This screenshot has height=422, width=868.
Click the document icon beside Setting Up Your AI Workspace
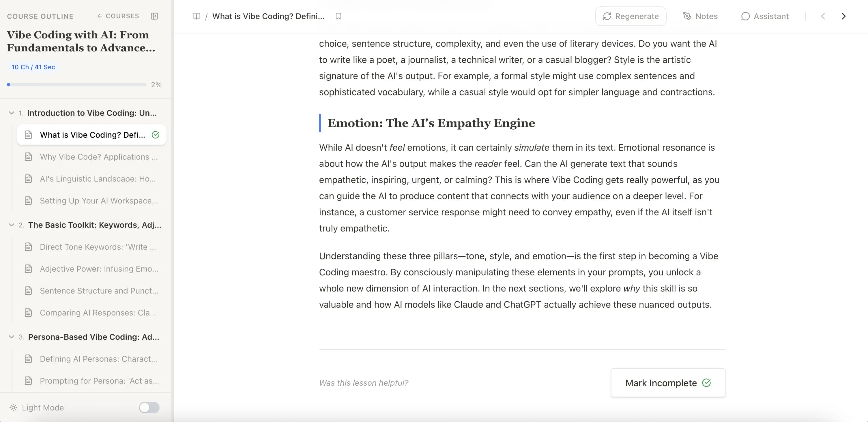tap(28, 201)
